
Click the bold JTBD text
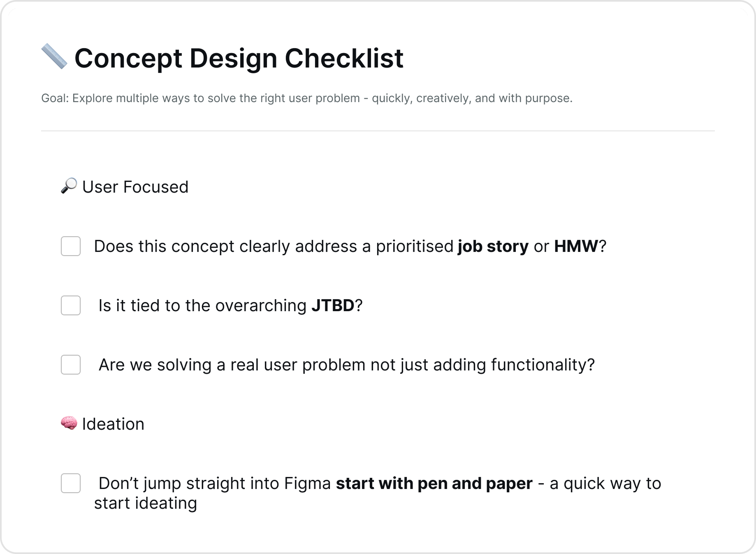coord(333,305)
